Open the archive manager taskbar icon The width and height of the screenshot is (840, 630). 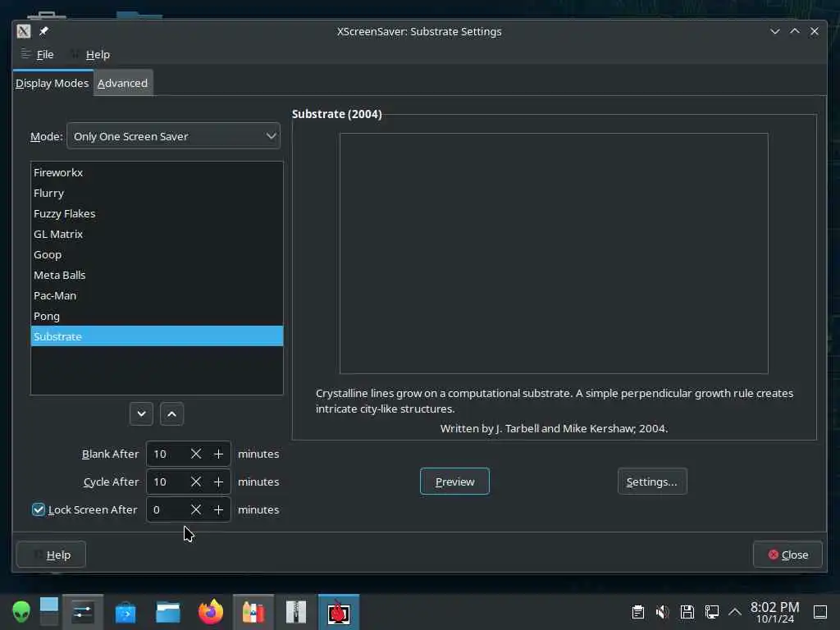[x=295, y=612]
